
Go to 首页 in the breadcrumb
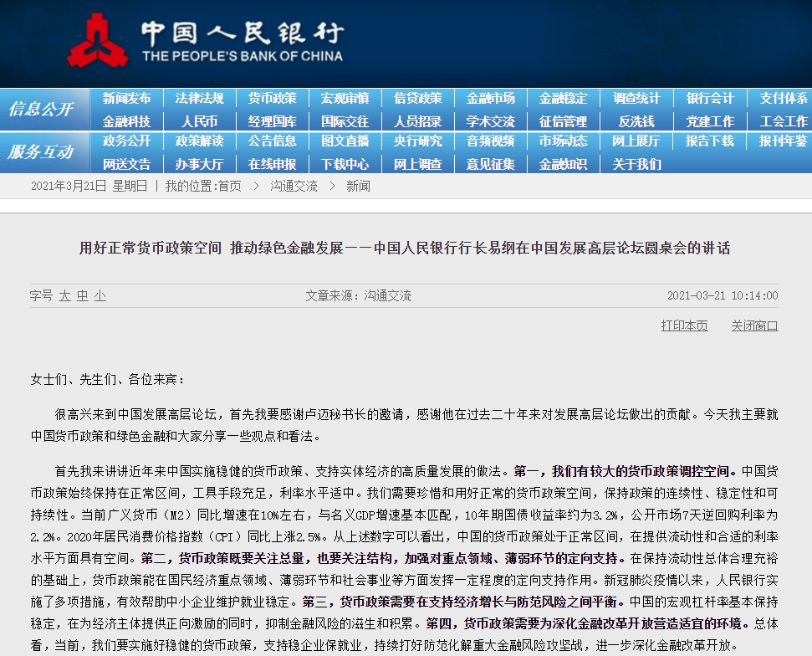coord(229,186)
